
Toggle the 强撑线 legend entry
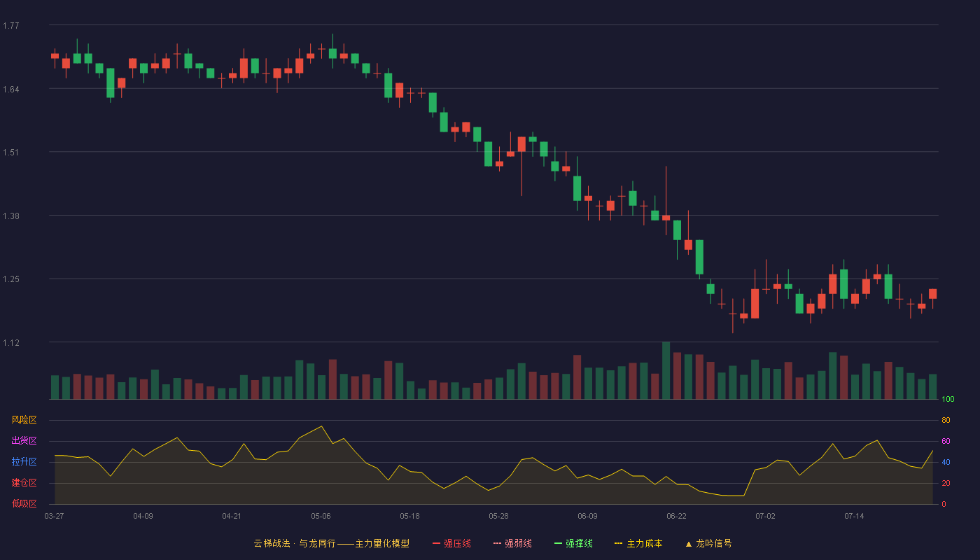(573, 543)
